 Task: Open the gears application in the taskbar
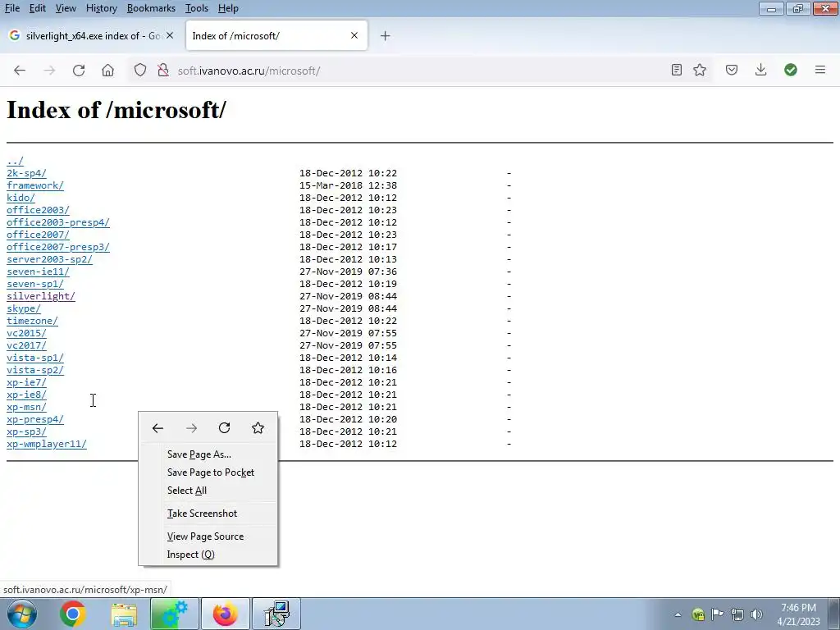click(175, 614)
